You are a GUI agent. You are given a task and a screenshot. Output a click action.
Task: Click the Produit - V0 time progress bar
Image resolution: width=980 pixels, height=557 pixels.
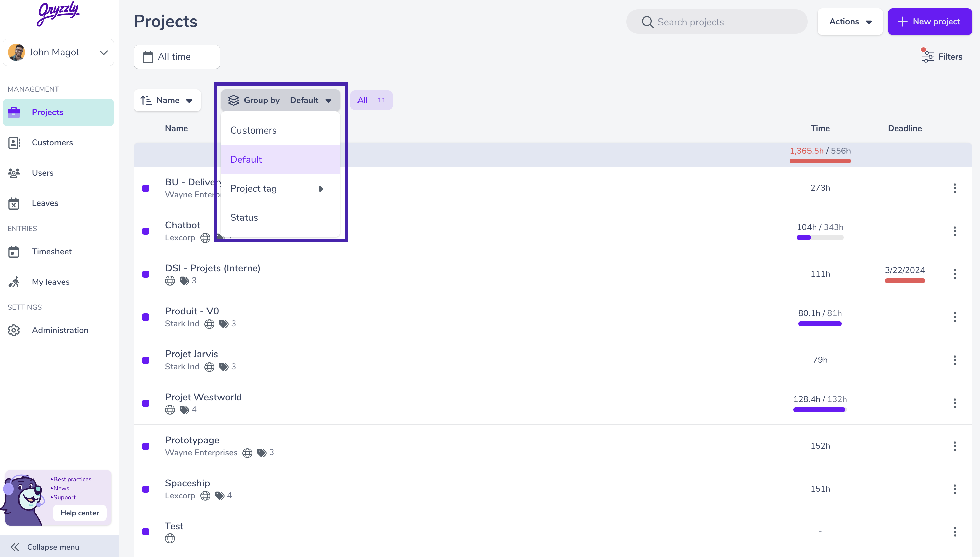point(820,324)
